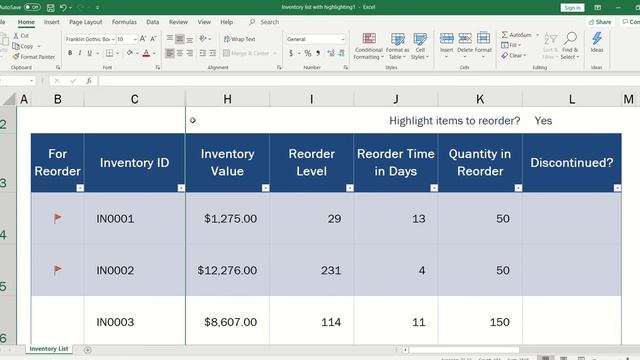Click the Orientation icon
The width and height of the screenshot is (640, 360).
(203, 39)
